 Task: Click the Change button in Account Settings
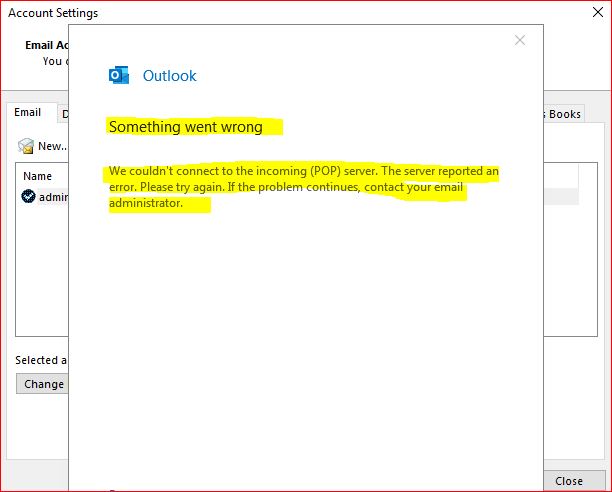click(42, 384)
